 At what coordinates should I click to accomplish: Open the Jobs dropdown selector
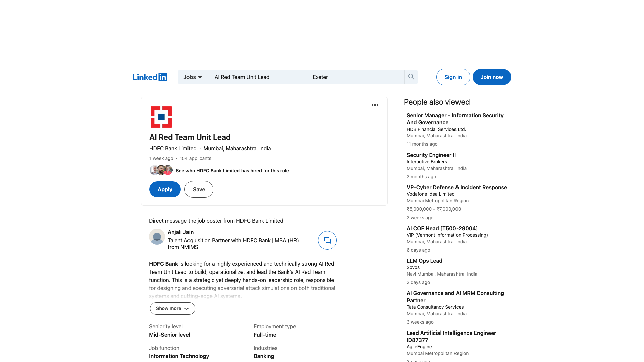pyautogui.click(x=193, y=77)
